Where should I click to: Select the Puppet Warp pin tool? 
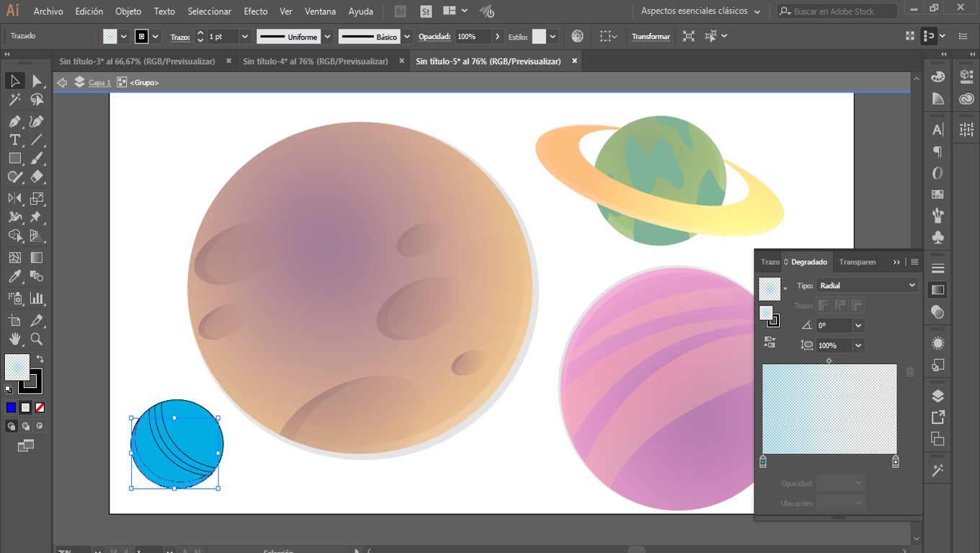tap(37, 217)
